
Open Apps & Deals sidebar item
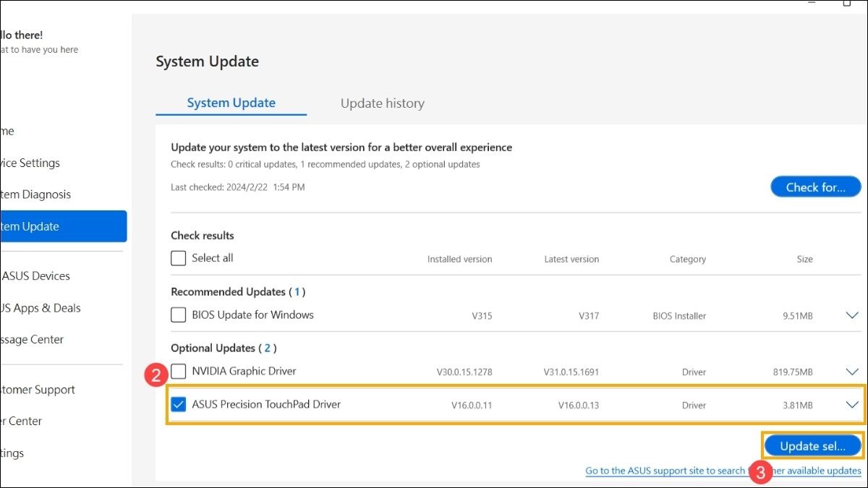click(41, 308)
